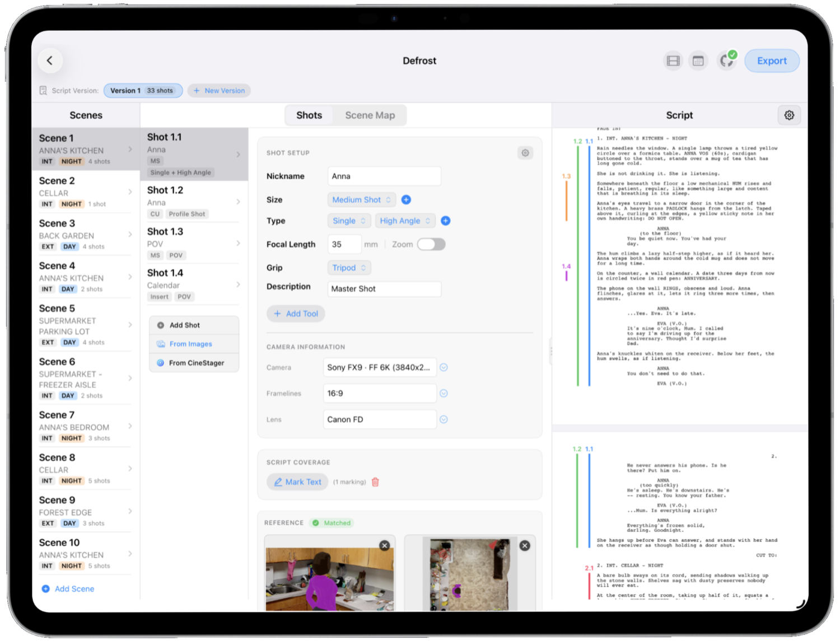Switch to the Scene Map tab

370,115
